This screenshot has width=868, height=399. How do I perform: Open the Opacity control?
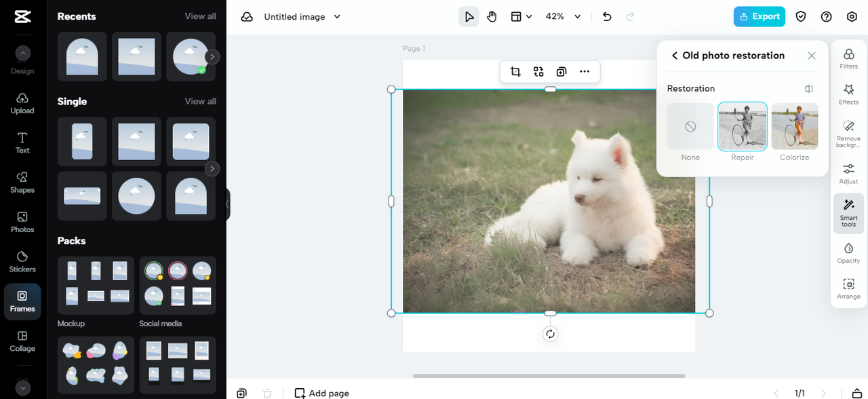848,252
